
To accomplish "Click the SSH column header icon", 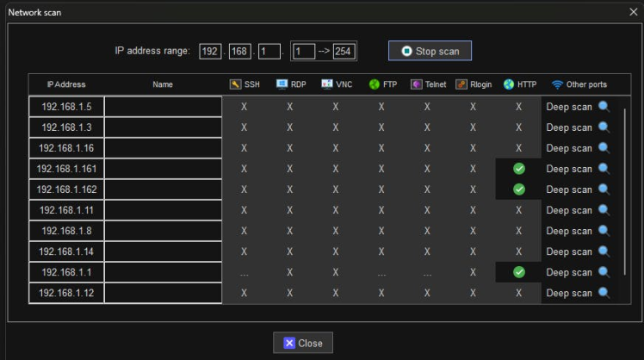I will 235,84.
